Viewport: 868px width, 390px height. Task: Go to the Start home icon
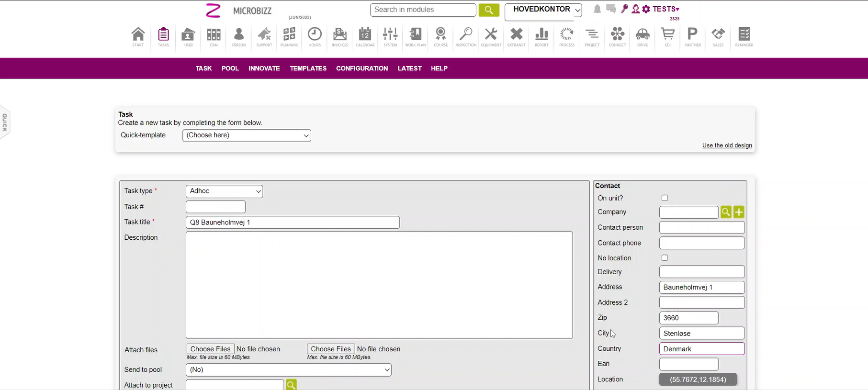138,37
